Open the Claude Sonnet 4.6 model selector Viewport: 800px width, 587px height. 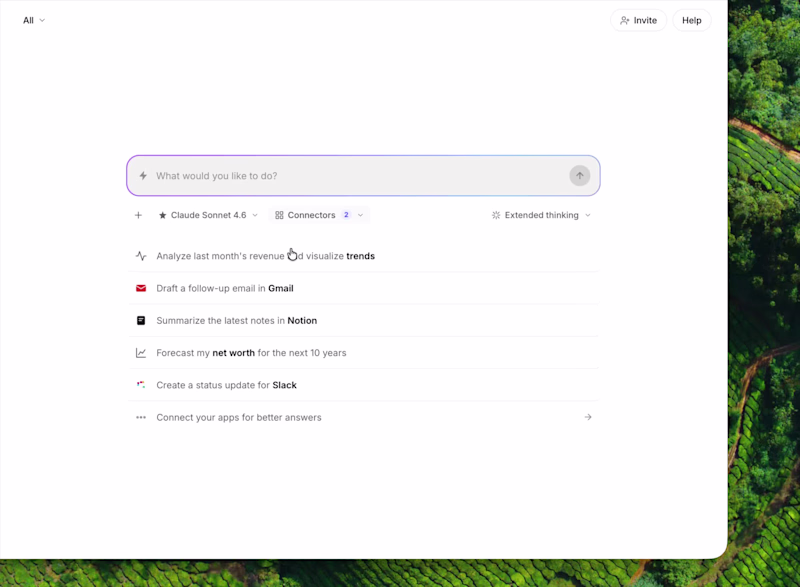click(208, 215)
